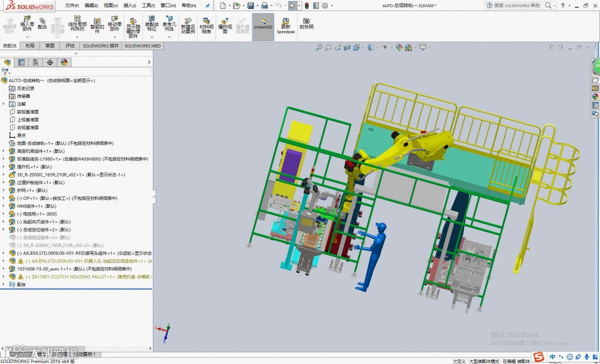Select 原点 in the feature tree

tap(22, 135)
